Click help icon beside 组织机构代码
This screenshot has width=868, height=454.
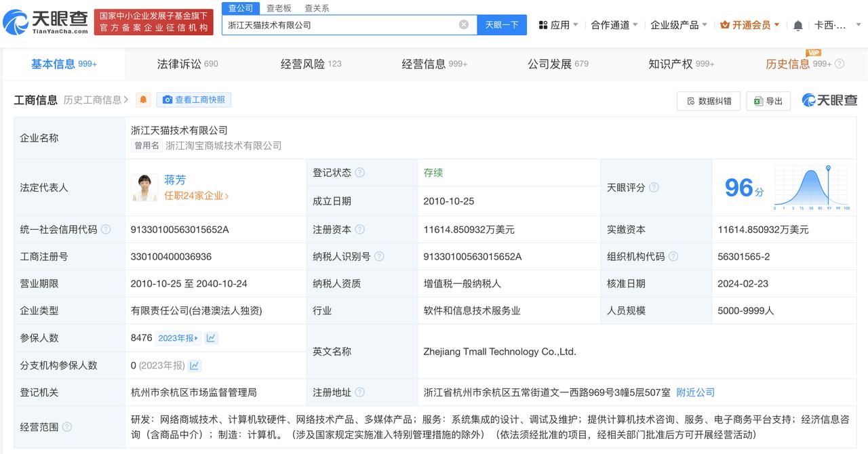pyautogui.click(x=673, y=257)
